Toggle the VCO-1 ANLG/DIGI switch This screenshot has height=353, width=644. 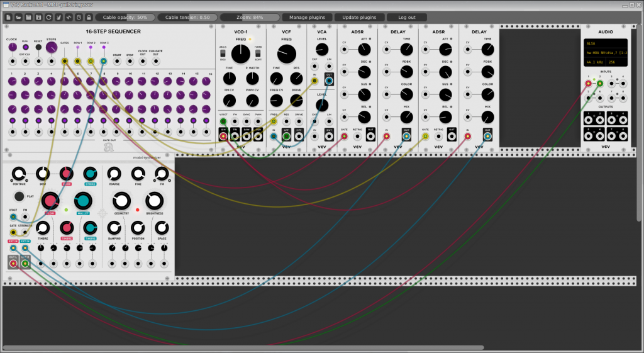223,54
